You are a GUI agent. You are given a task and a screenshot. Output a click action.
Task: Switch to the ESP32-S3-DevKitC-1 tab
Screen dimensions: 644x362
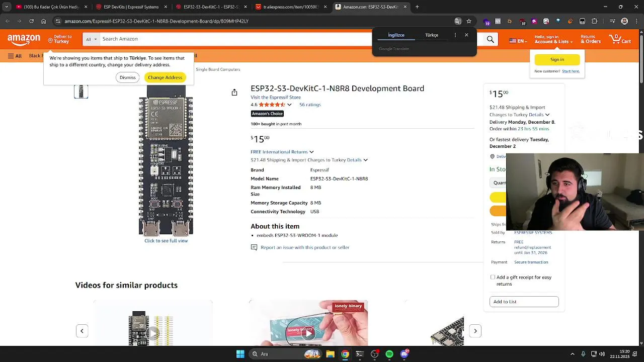(211, 7)
